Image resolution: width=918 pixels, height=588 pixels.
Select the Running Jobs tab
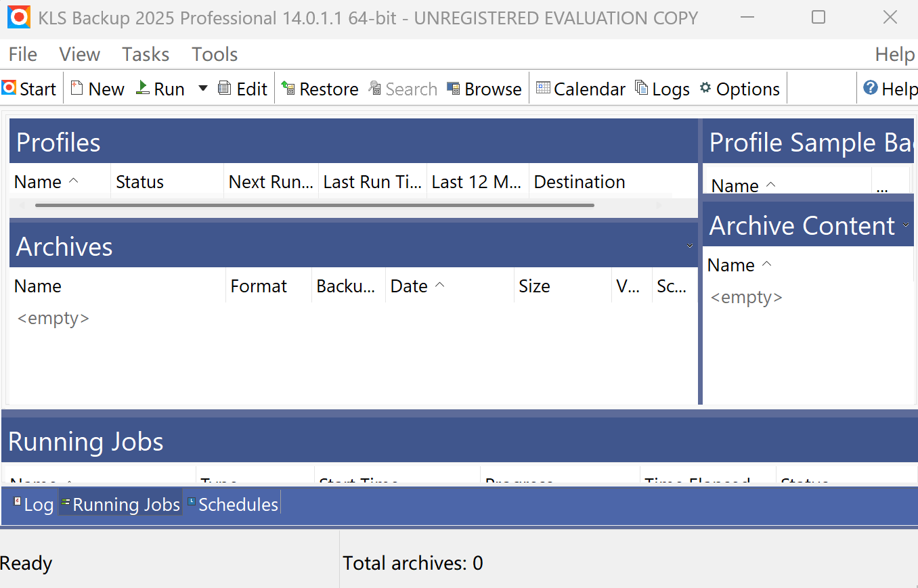coord(121,504)
